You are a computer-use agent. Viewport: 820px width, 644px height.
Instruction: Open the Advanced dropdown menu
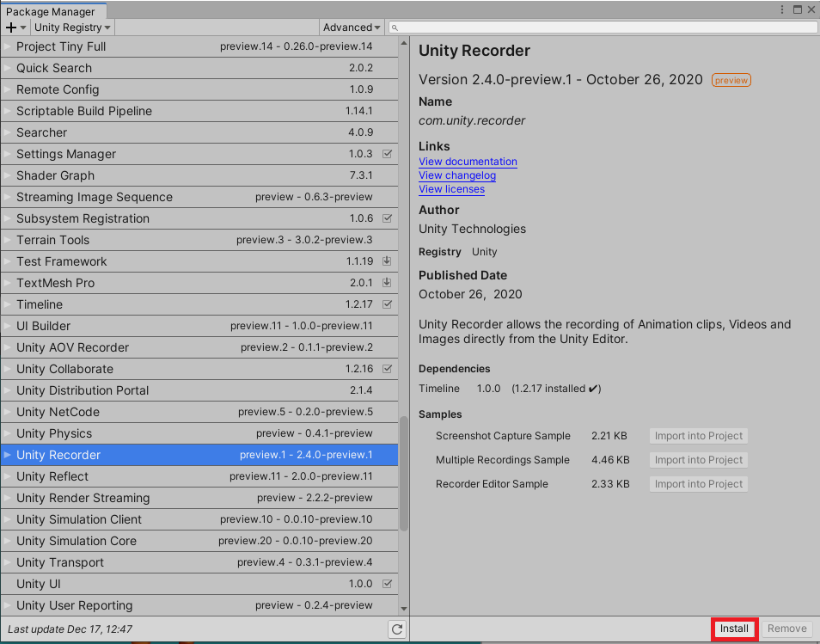click(x=352, y=28)
